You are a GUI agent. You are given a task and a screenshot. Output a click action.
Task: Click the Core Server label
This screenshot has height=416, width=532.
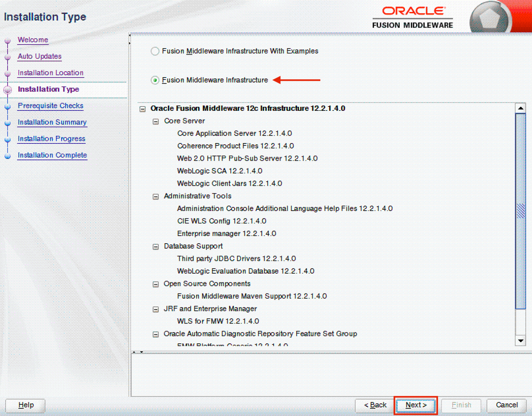185,121
